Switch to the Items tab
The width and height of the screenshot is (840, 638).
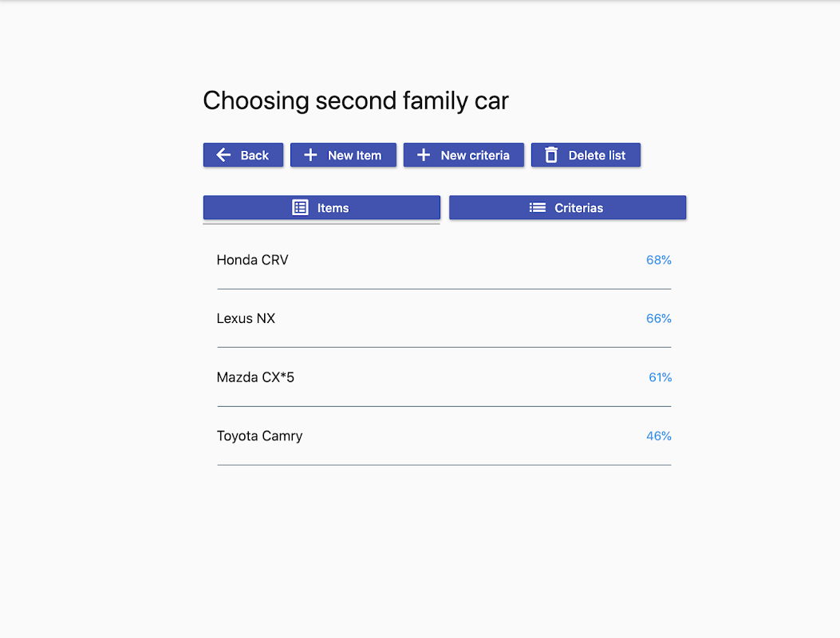pyautogui.click(x=333, y=208)
